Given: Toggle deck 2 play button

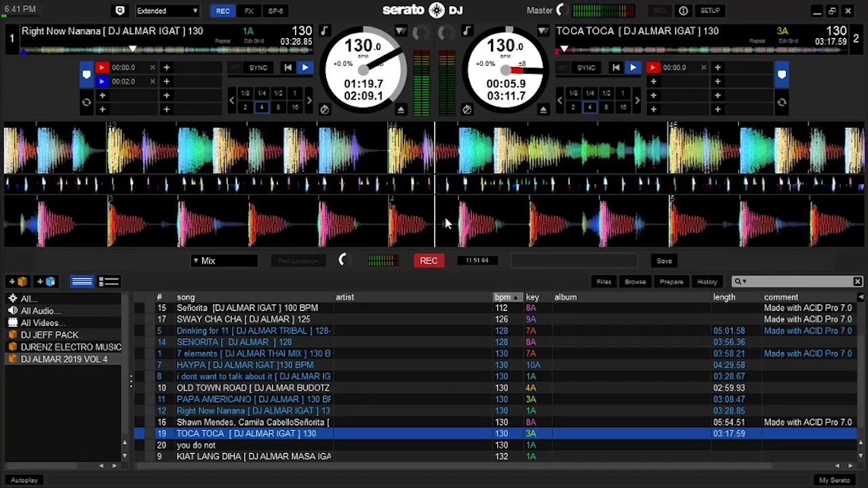Looking at the screenshot, I should pyautogui.click(x=633, y=68).
